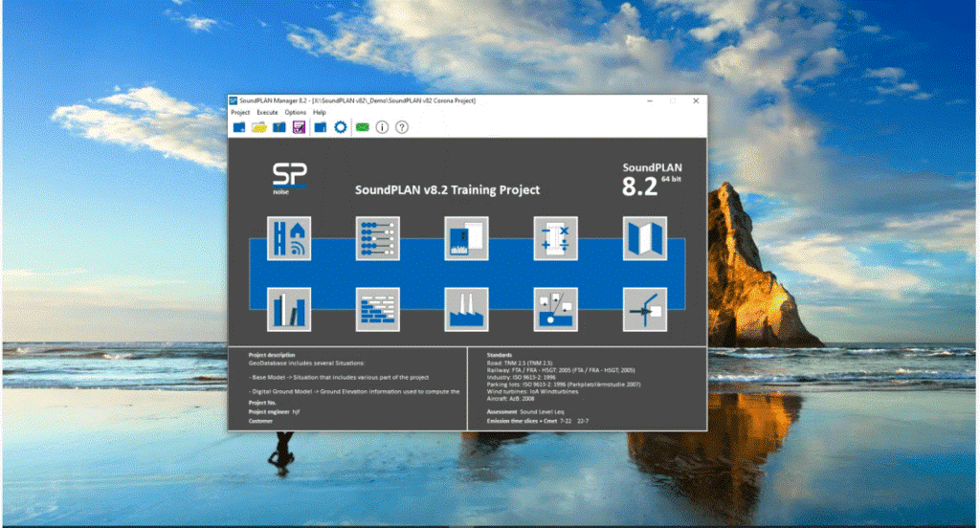
Task: Open the Project menu
Action: pos(240,113)
